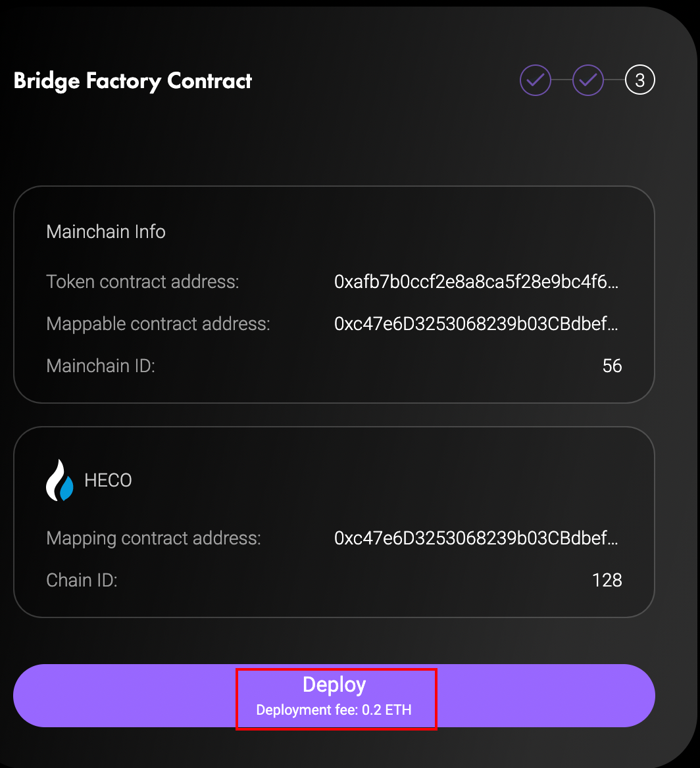Click the second completed step checkmark

pyautogui.click(x=588, y=81)
